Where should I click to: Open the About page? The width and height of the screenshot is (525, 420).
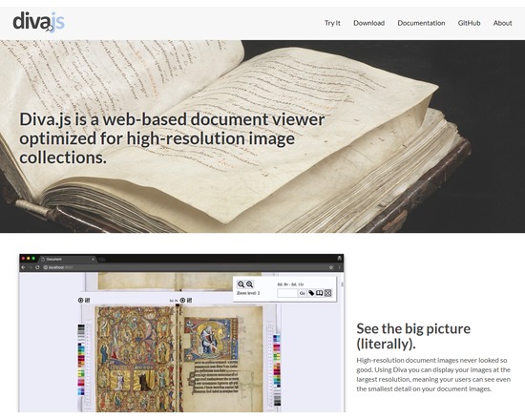[502, 23]
